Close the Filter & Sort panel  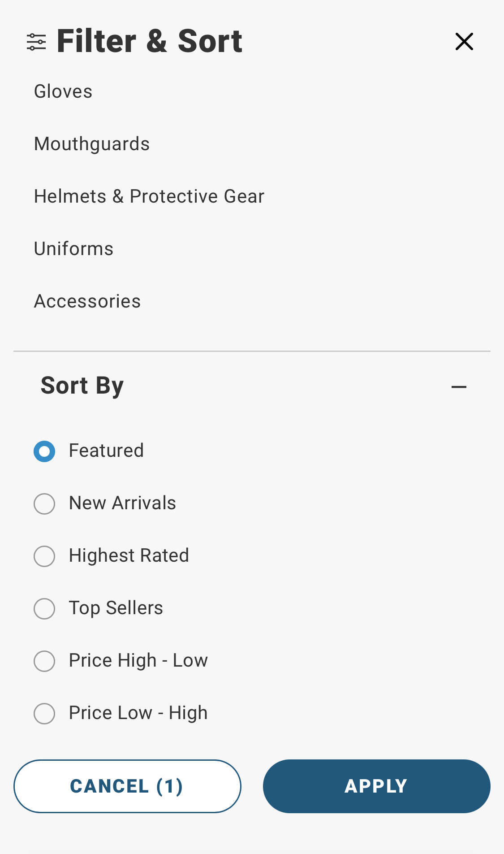point(464,41)
